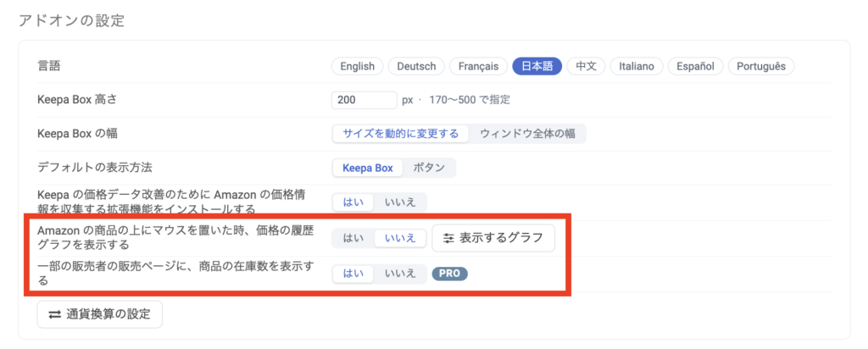Image resolution: width=868 pixels, height=349 pixels.
Task: Choose ボタン as default display method
Action: (x=429, y=168)
